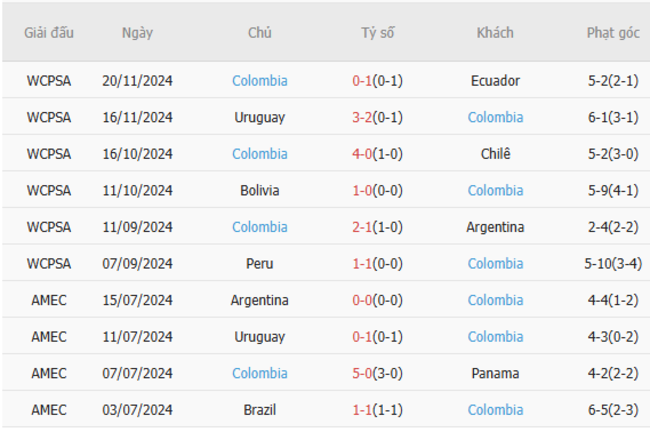Open the Chilê team link

pos(495,154)
